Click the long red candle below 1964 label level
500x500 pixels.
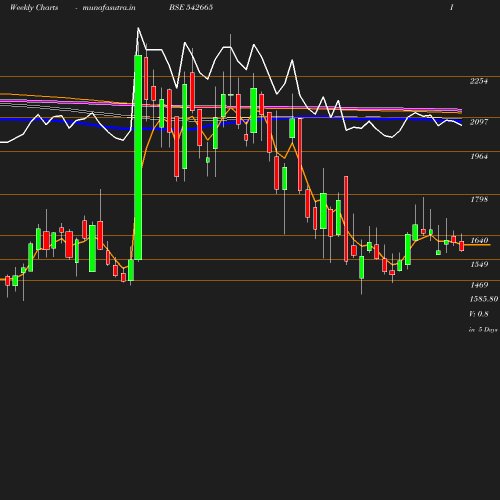[x=346, y=219]
